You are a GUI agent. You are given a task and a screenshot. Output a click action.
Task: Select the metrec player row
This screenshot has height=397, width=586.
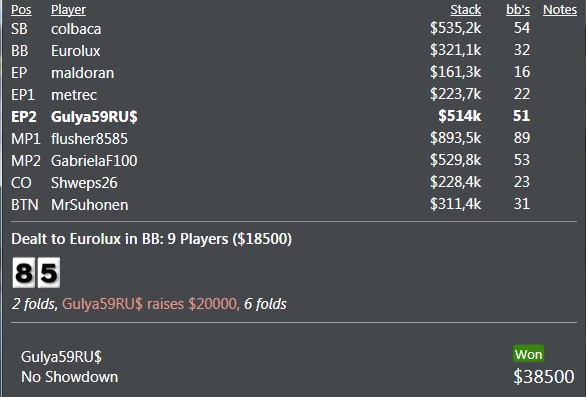tap(294, 95)
